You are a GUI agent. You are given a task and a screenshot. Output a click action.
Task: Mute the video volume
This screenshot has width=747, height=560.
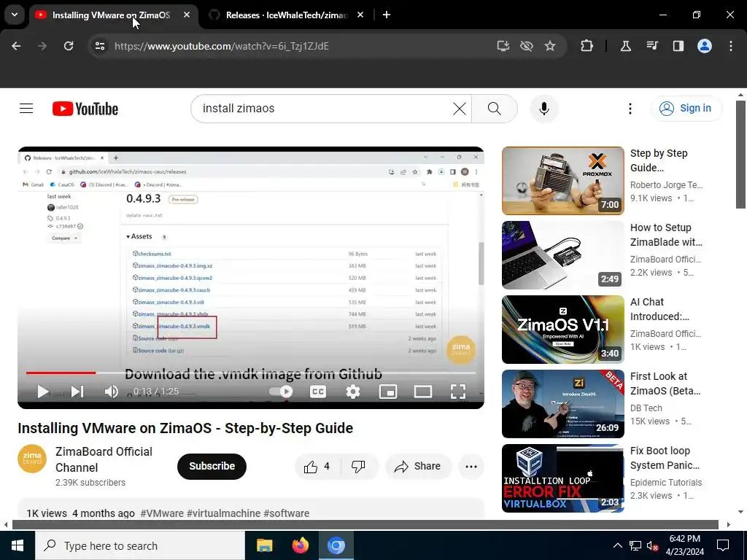pos(112,392)
